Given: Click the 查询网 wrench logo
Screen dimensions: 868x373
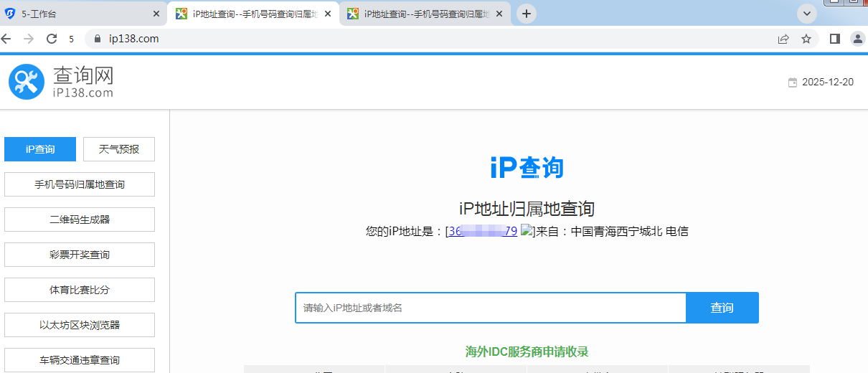Looking at the screenshot, I should coord(27,82).
